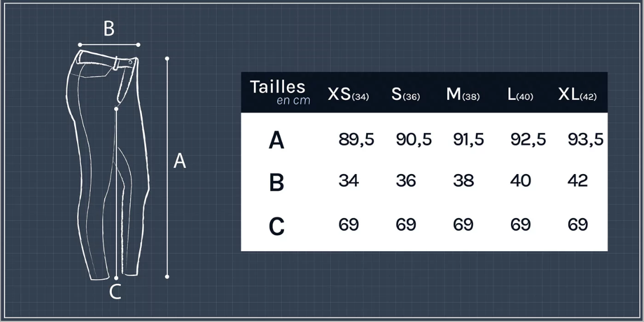This screenshot has width=644, height=322.
Task: Click row label B in the table
Action: (x=277, y=183)
